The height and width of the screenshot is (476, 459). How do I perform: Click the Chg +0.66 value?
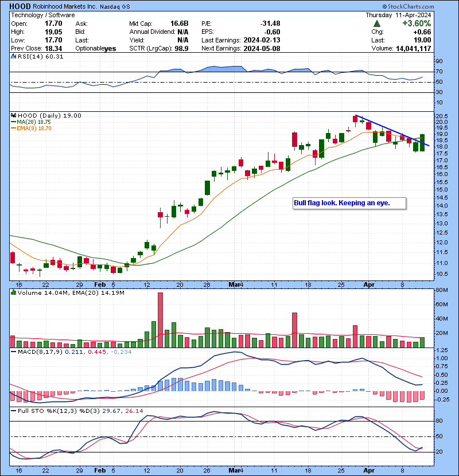[x=422, y=32]
